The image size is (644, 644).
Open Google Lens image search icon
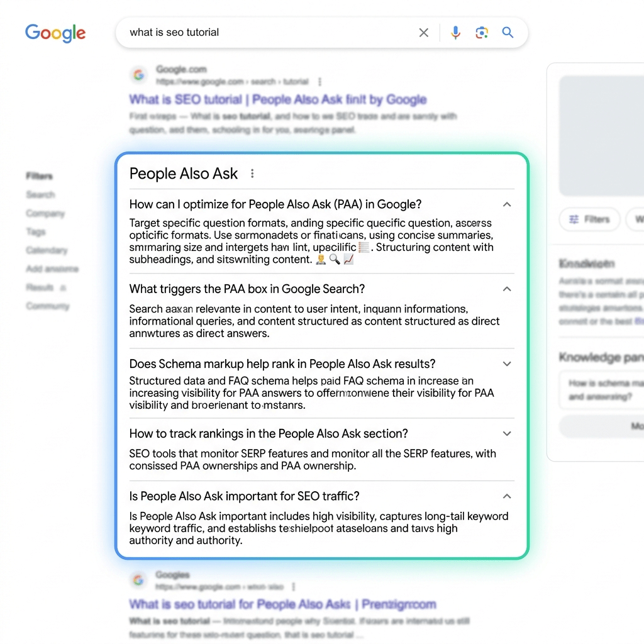tap(482, 32)
